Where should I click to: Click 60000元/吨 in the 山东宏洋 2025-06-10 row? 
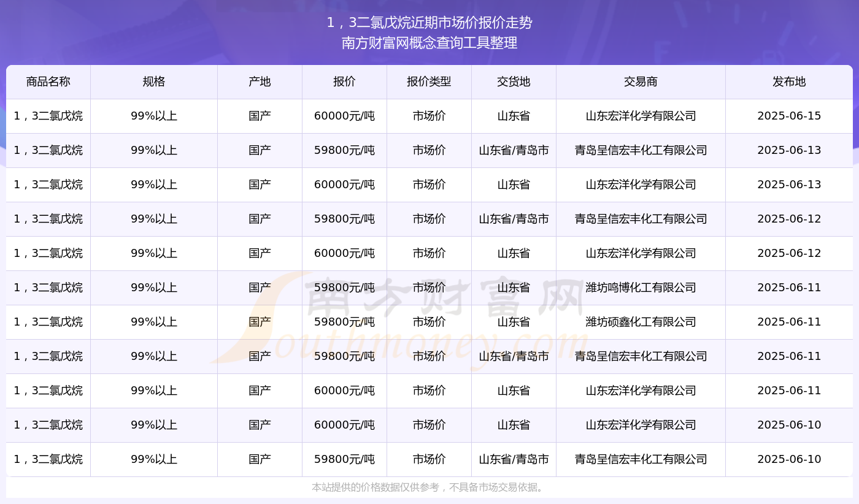(x=344, y=425)
